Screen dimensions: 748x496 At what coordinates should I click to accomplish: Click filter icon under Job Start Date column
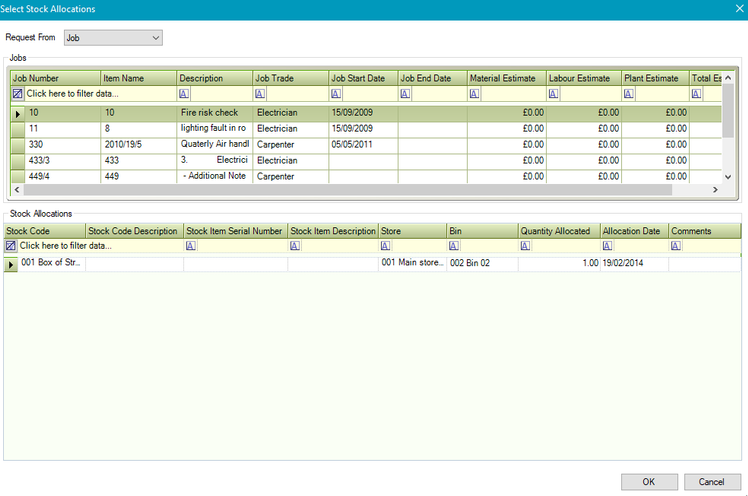(337, 94)
